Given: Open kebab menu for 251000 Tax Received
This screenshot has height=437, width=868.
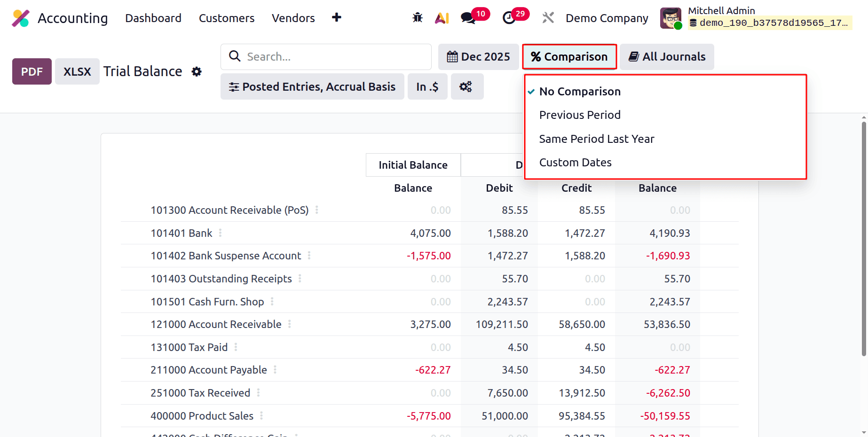Looking at the screenshot, I should pos(259,393).
